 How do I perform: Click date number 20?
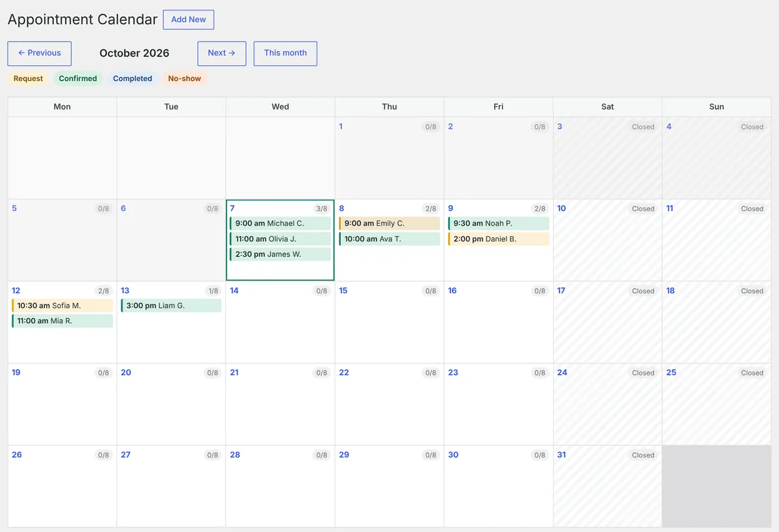126,372
